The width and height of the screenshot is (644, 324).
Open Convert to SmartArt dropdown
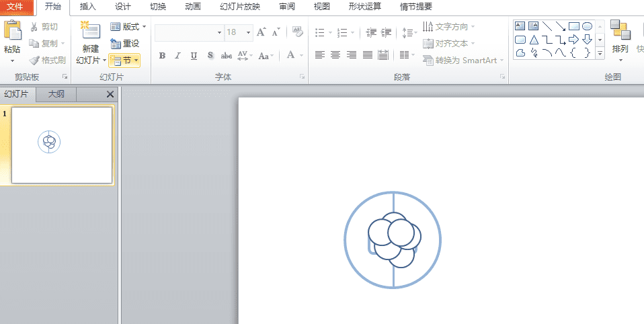point(463,60)
